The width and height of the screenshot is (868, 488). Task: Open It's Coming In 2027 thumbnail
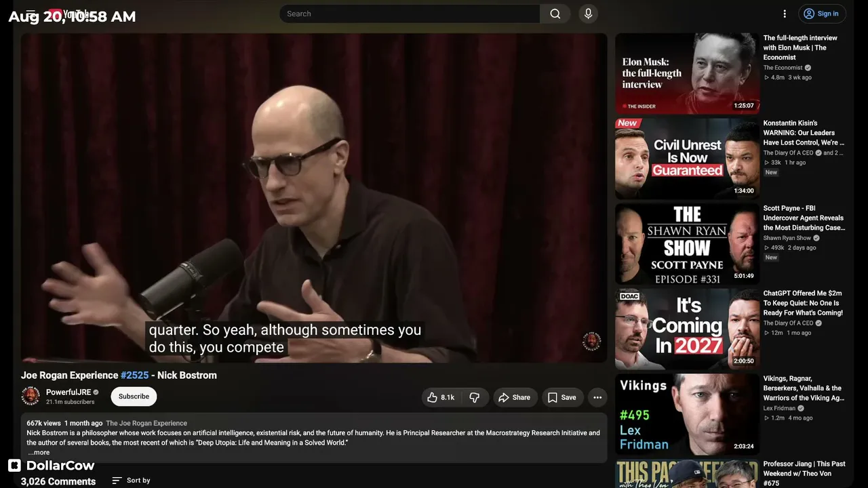[687, 329]
